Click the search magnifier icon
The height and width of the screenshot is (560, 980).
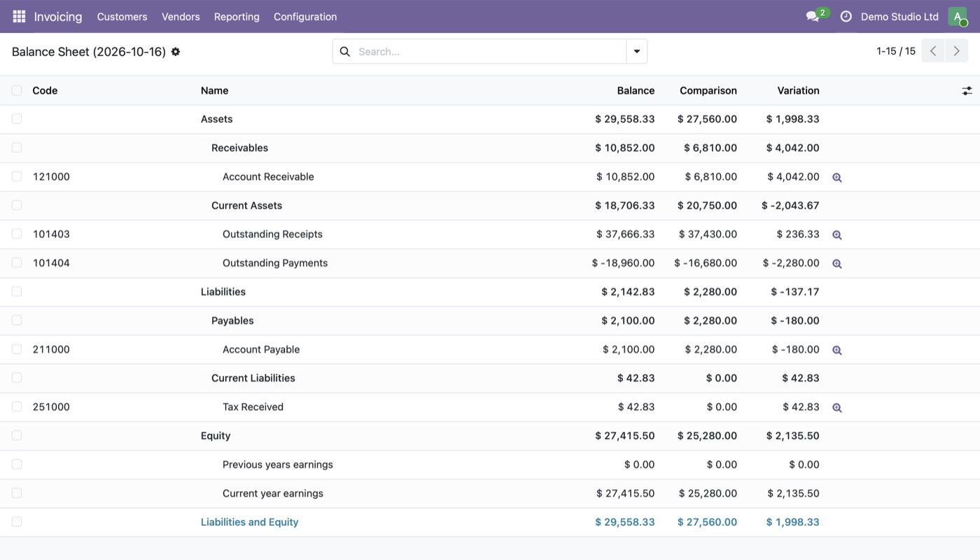344,51
